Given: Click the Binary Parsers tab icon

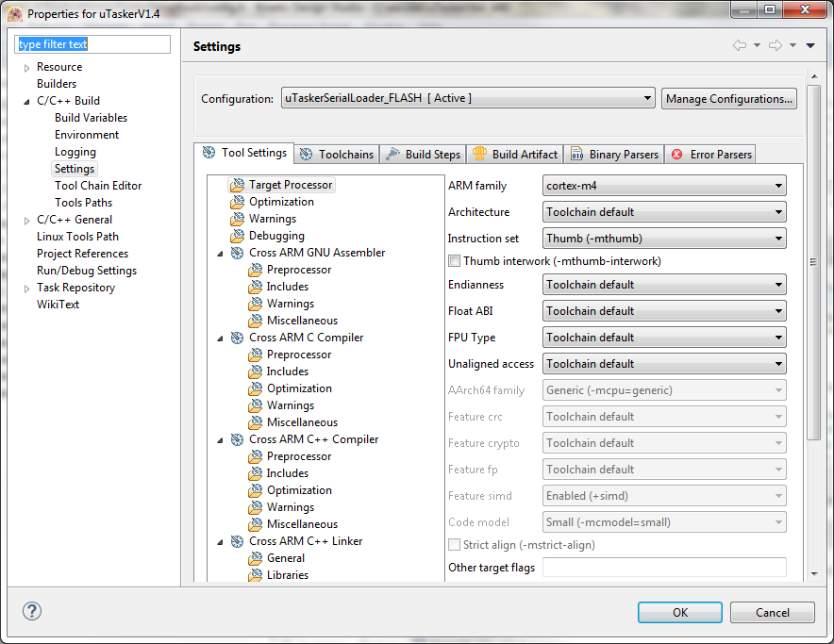Looking at the screenshot, I should tap(576, 155).
